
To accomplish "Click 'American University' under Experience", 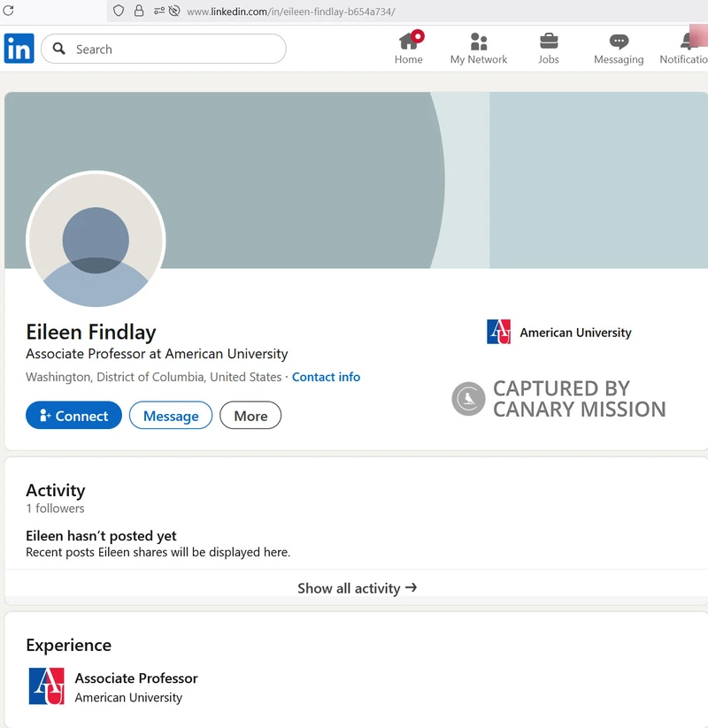I will coord(128,697).
